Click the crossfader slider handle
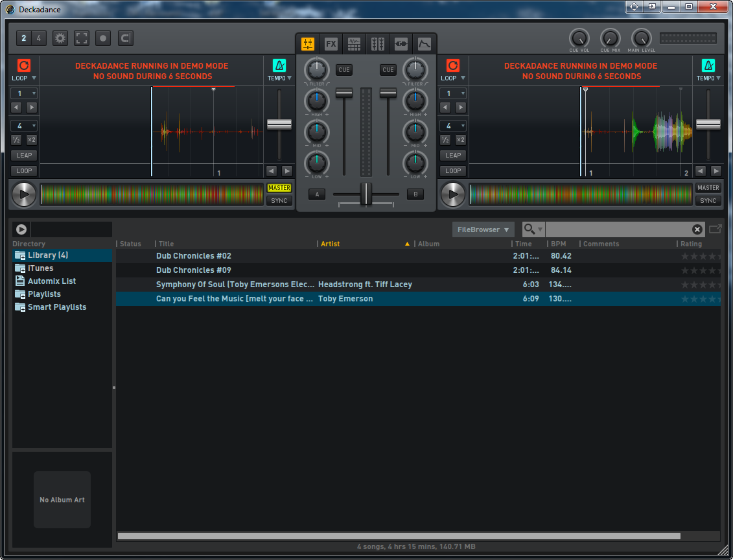 point(366,194)
